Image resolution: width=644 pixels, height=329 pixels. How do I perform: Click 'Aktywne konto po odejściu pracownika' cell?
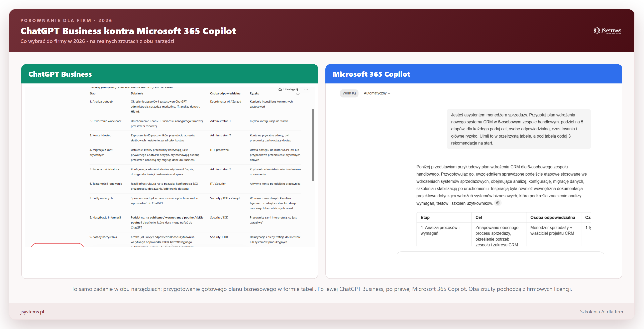point(275,184)
